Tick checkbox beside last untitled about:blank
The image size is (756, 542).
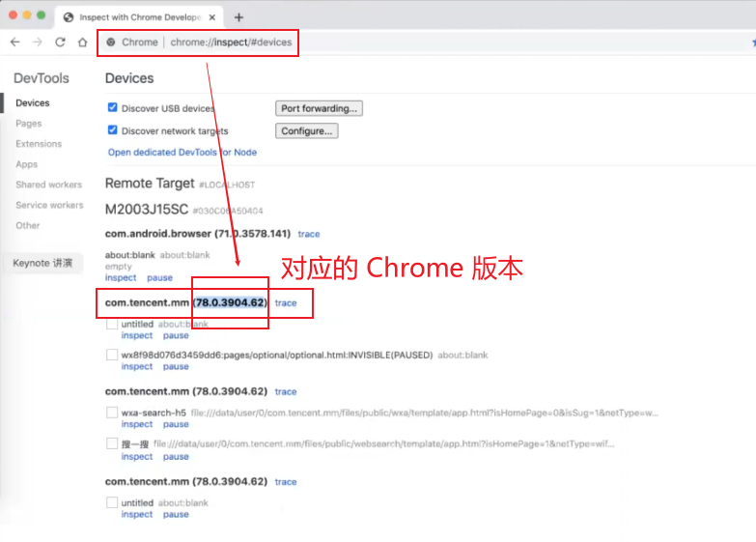112,502
